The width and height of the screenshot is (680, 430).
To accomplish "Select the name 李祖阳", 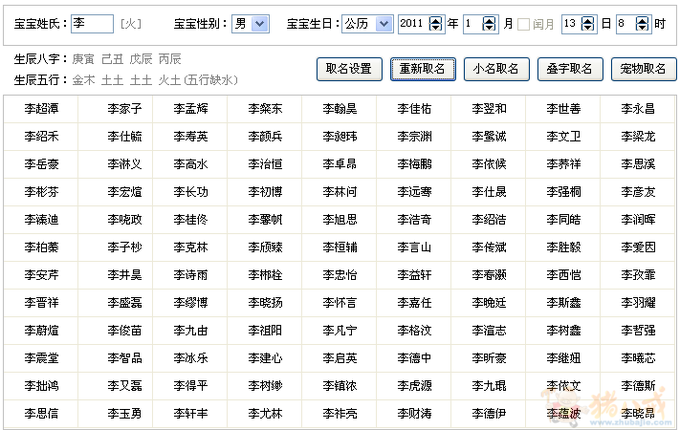I will [x=265, y=331].
